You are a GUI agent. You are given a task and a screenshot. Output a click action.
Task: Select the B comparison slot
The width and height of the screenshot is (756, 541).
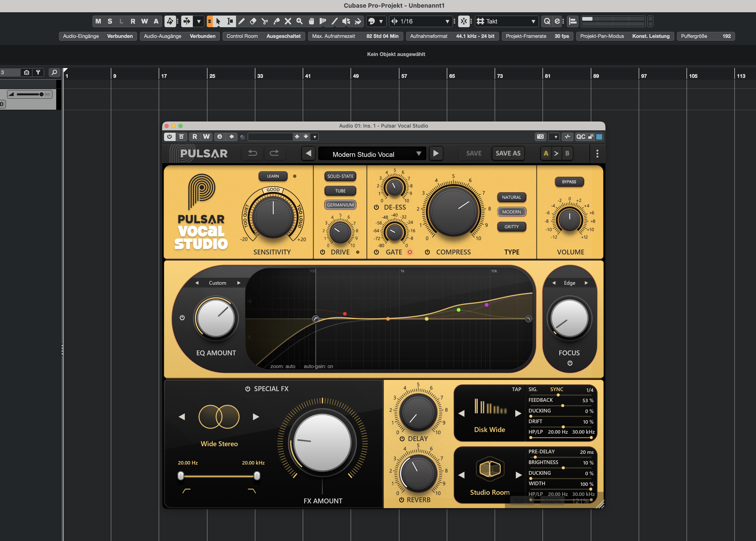tap(567, 154)
